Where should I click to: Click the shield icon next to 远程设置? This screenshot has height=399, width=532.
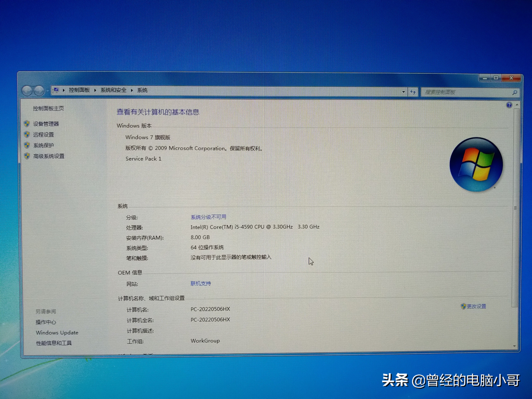[x=27, y=134]
